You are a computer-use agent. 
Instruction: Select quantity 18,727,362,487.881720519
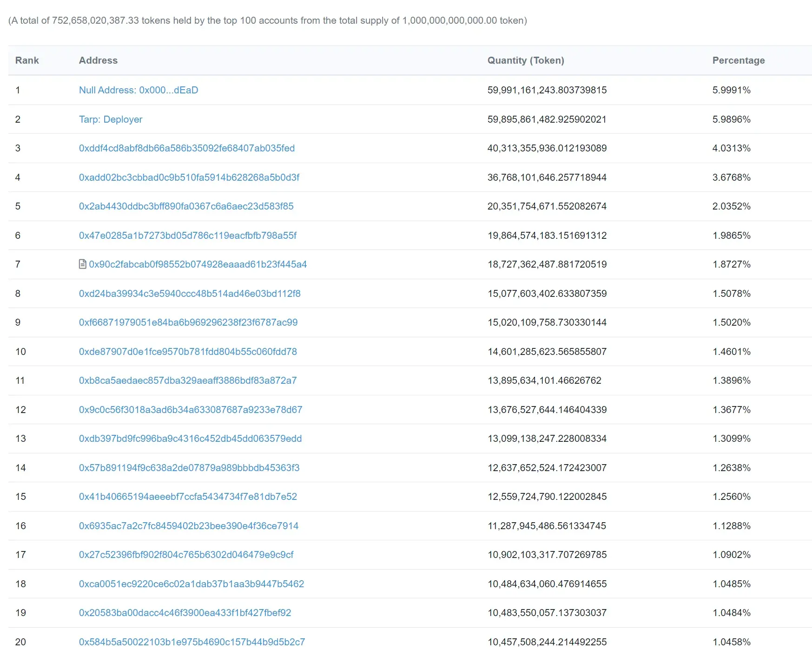(547, 264)
